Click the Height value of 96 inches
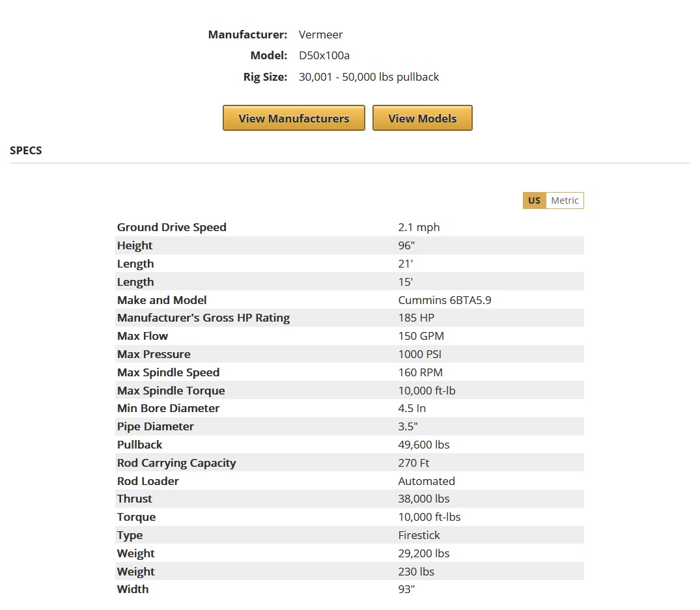 [406, 245]
